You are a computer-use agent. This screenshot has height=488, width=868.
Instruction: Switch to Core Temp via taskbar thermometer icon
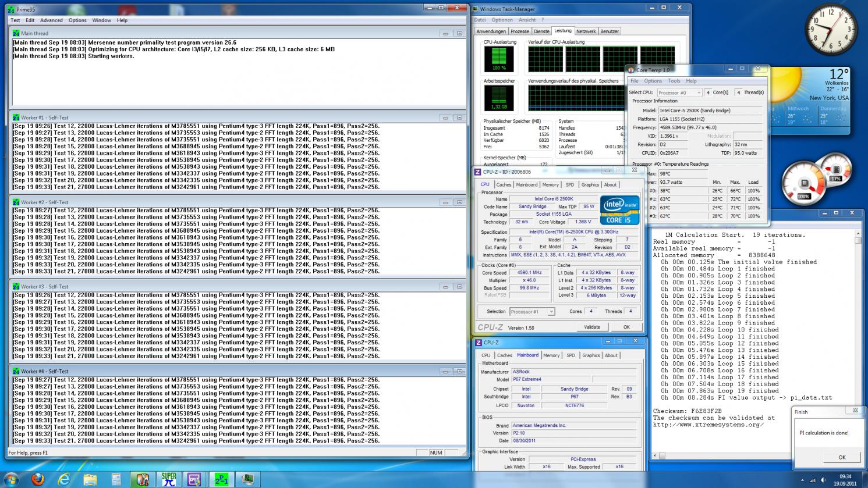[x=143, y=480]
